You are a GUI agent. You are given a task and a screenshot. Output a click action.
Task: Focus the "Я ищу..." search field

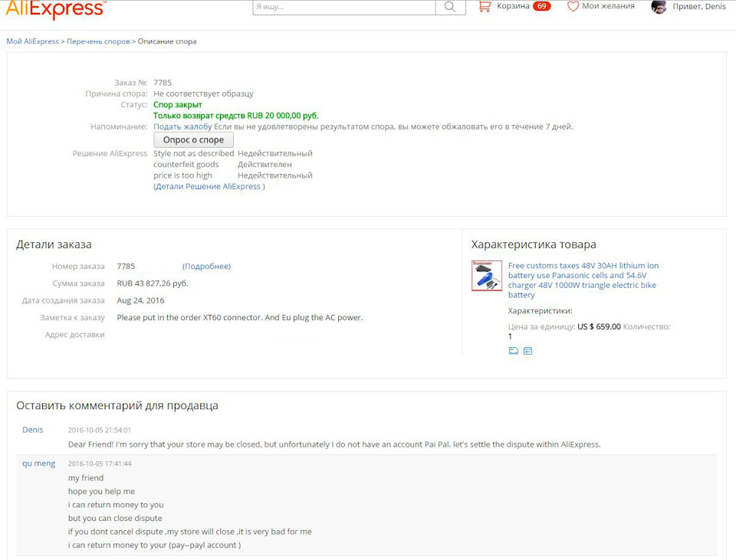pyautogui.click(x=344, y=7)
